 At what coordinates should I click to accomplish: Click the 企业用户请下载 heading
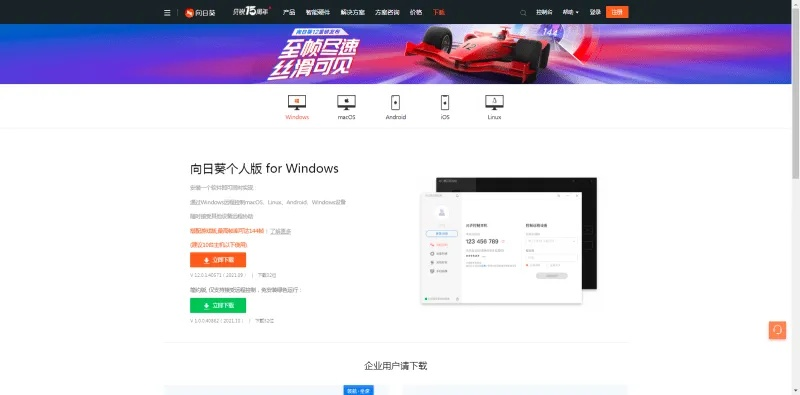[395, 366]
